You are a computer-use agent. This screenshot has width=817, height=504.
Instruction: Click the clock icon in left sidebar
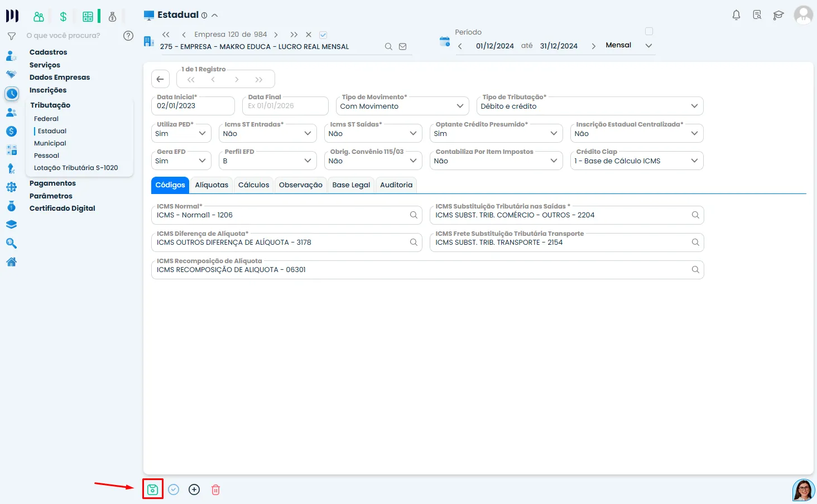click(12, 93)
